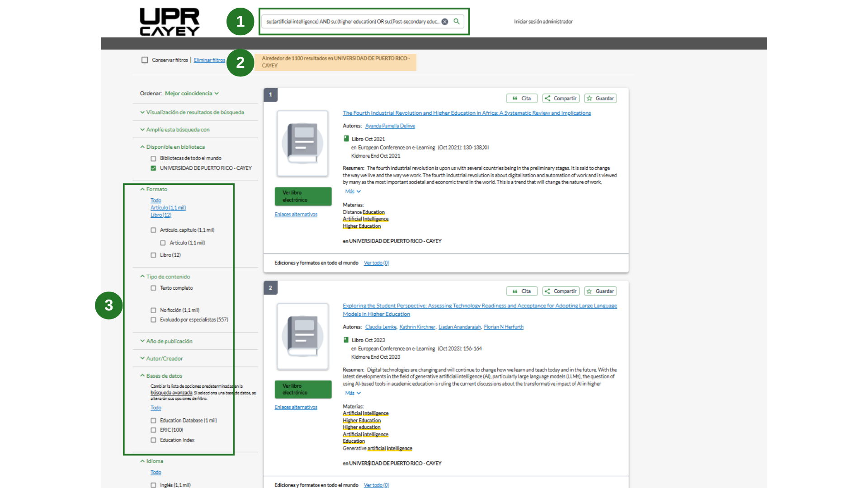Viewport: 868px width, 488px height.
Task: Expand Autor/Creador filter section
Action: (164, 358)
